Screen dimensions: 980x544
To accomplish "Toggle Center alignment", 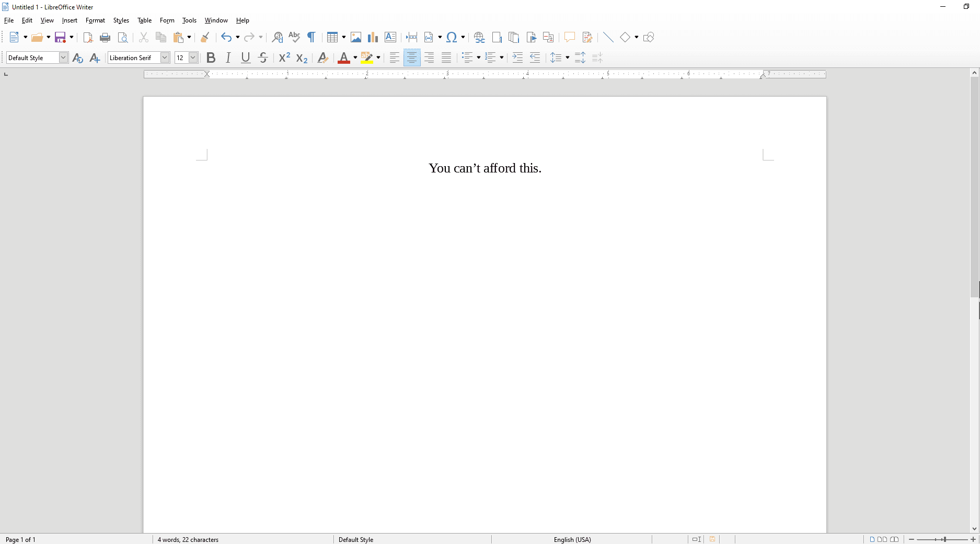I will (x=412, y=57).
